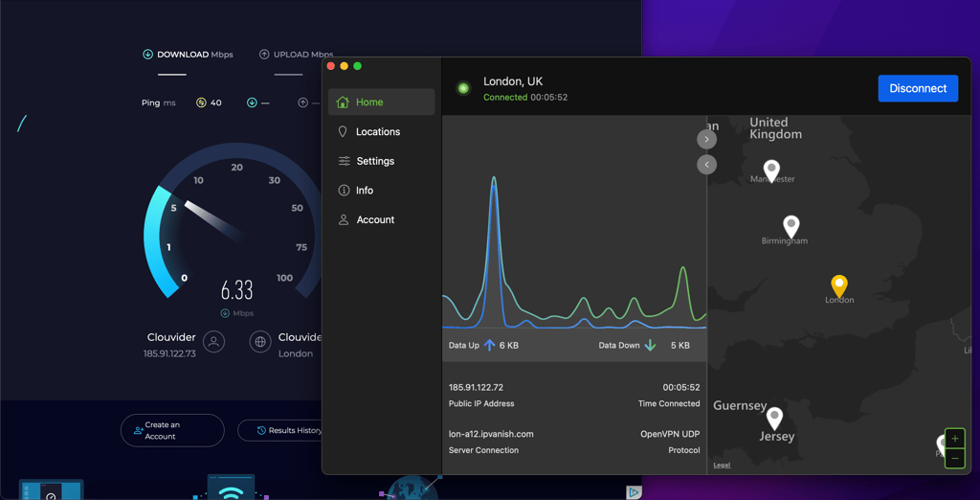Click the upload latency icon in ping row
Viewport: 980px width, 500px height.
[x=302, y=102]
